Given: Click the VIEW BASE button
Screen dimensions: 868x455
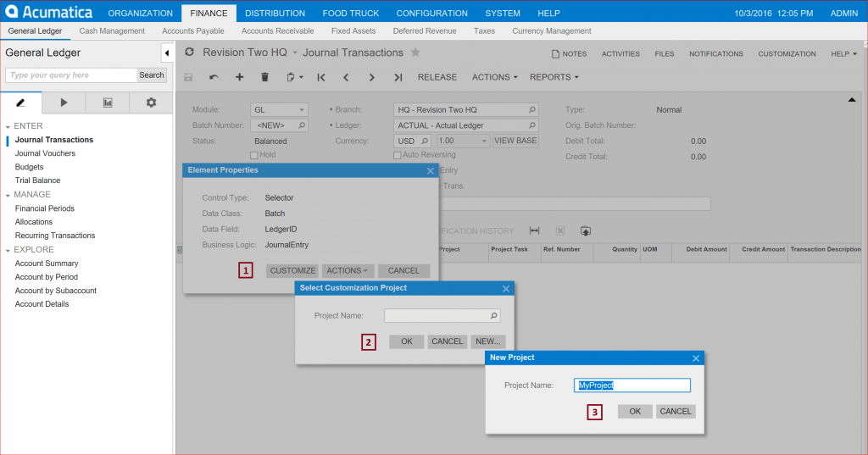Looking at the screenshot, I should 515,141.
